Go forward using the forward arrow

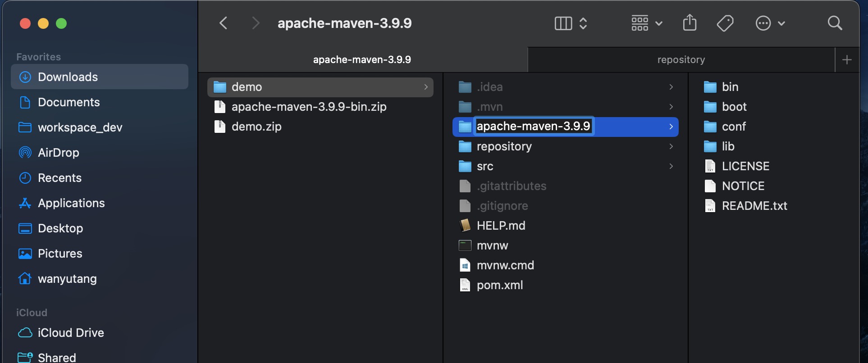tap(256, 23)
